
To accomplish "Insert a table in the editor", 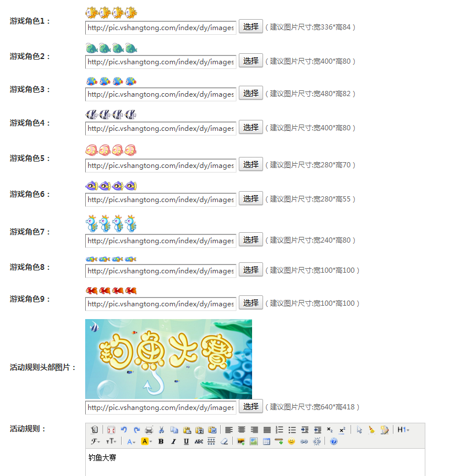I will [267, 441].
